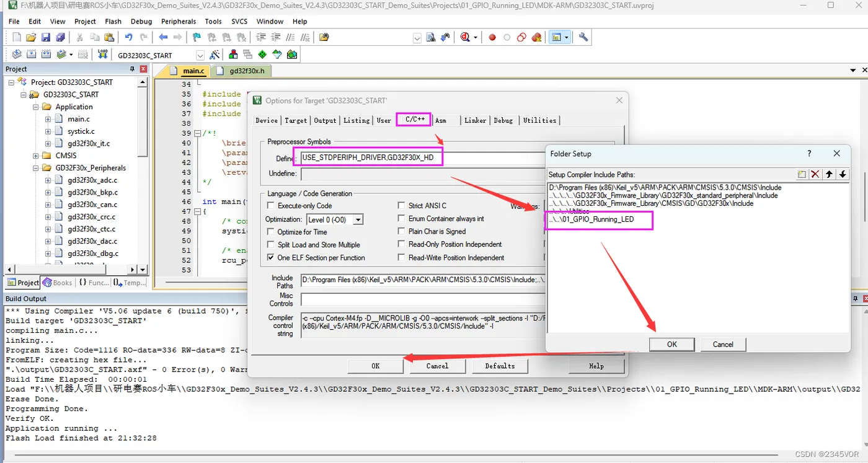Screen dimensions: 868x463
Task: Collapse GD32F30x_Peripherals group
Action: point(36,168)
